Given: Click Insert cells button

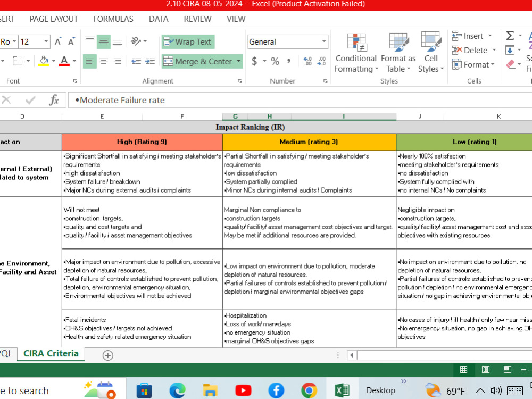Looking at the screenshot, I should coord(468,36).
